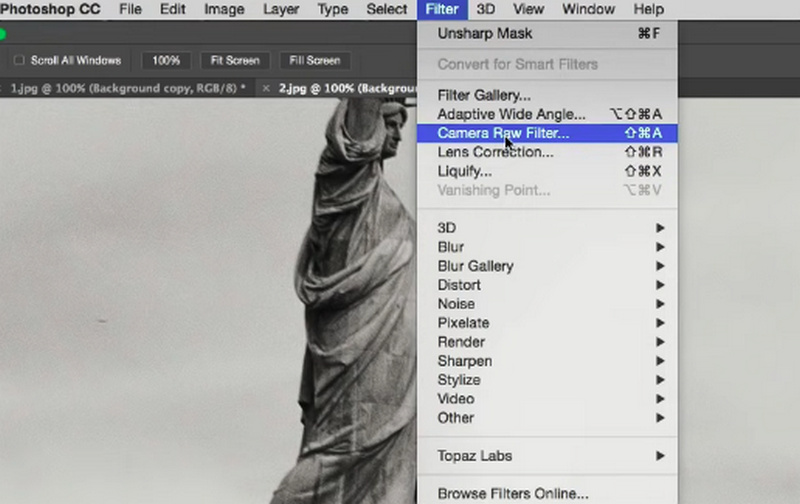The height and width of the screenshot is (504, 800).
Task: Click the green window zoom button
Action: (x=2, y=34)
